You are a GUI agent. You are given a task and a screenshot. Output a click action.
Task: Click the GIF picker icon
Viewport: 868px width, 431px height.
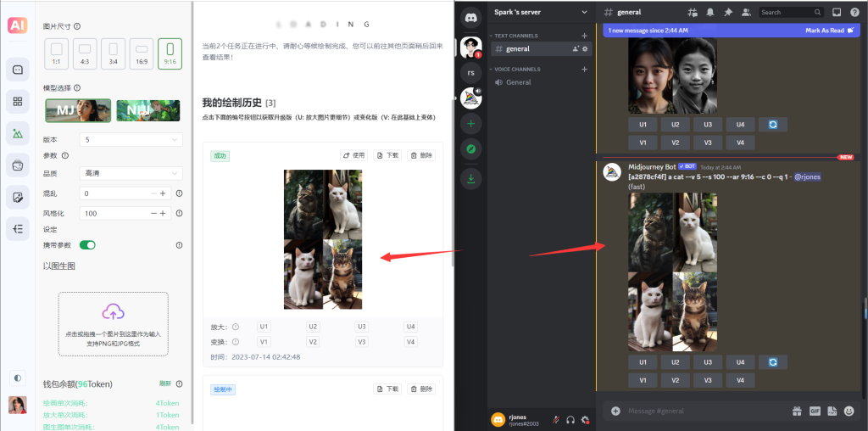point(815,411)
